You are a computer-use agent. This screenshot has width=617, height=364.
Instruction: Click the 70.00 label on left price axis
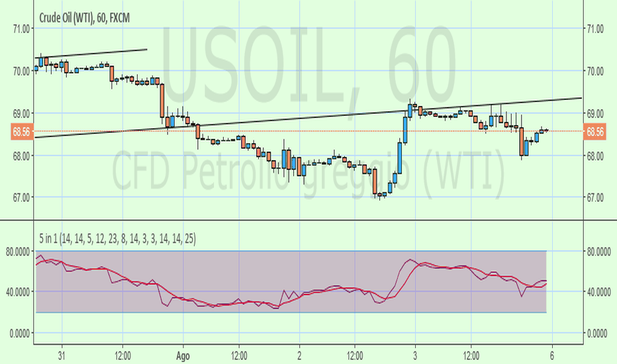21,71
